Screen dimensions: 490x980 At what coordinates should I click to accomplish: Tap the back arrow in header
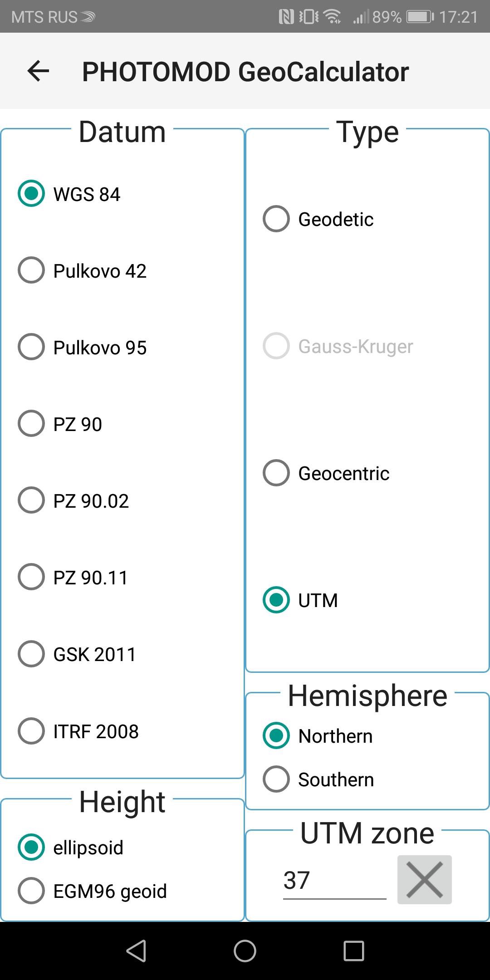(38, 71)
